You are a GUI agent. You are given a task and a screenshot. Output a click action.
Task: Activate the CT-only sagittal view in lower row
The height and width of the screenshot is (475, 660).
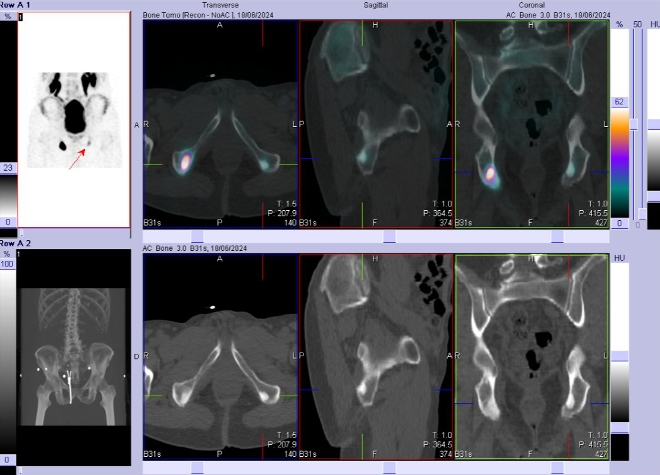pyautogui.click(x=376, y=357)
